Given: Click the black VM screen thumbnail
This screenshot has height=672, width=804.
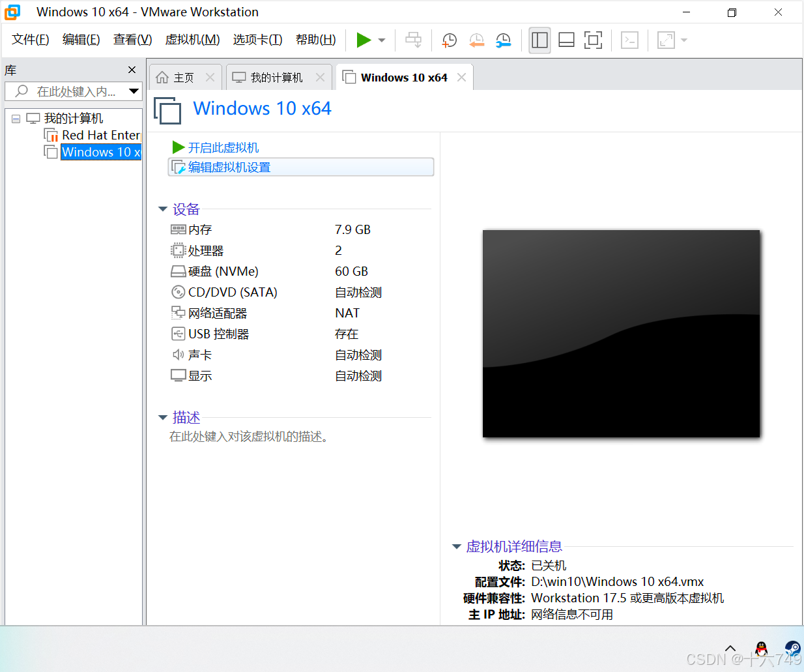Looking at the screenshot, I should pyautogui.click(x=621, y=334).
